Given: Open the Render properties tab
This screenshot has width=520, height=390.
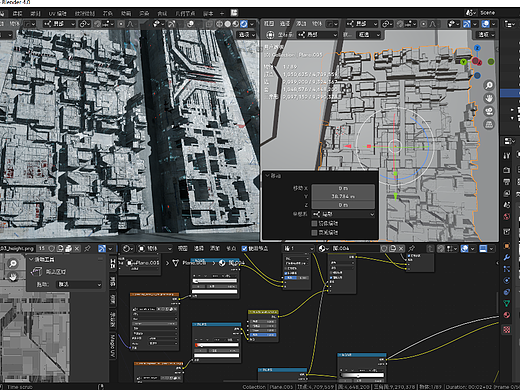Looking at the screenshot, I should pyautogui.click(x=507, y=170).
